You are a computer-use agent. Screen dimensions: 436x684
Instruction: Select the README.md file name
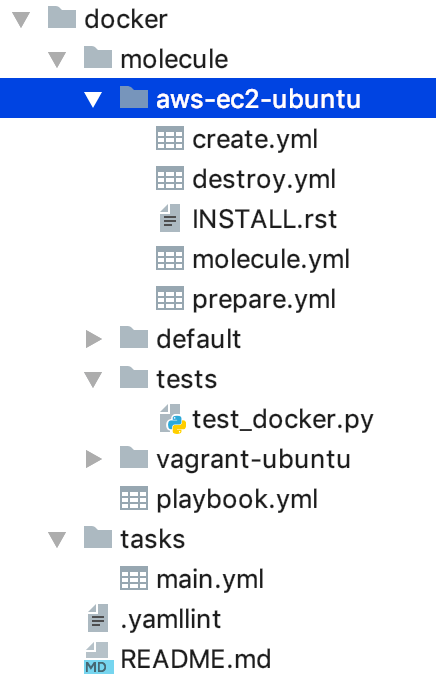tap(196, 659)
